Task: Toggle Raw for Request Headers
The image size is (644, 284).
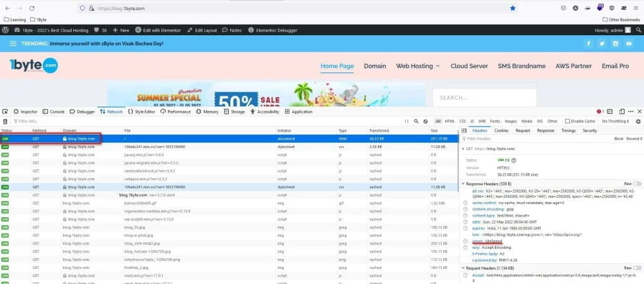Action: click(x=637, y=268)
